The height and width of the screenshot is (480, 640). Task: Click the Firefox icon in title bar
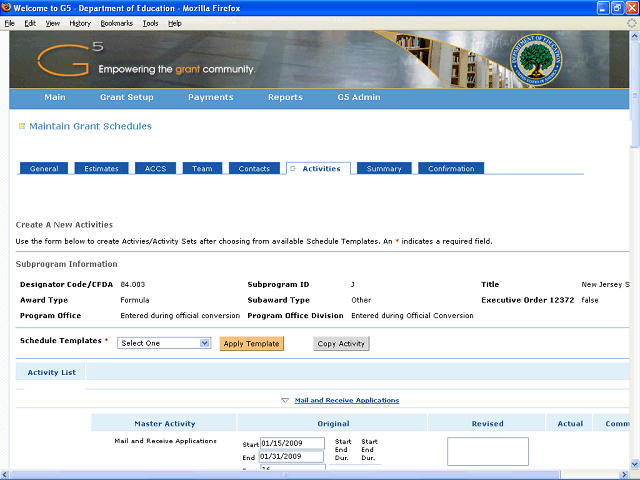click(6, 7)
